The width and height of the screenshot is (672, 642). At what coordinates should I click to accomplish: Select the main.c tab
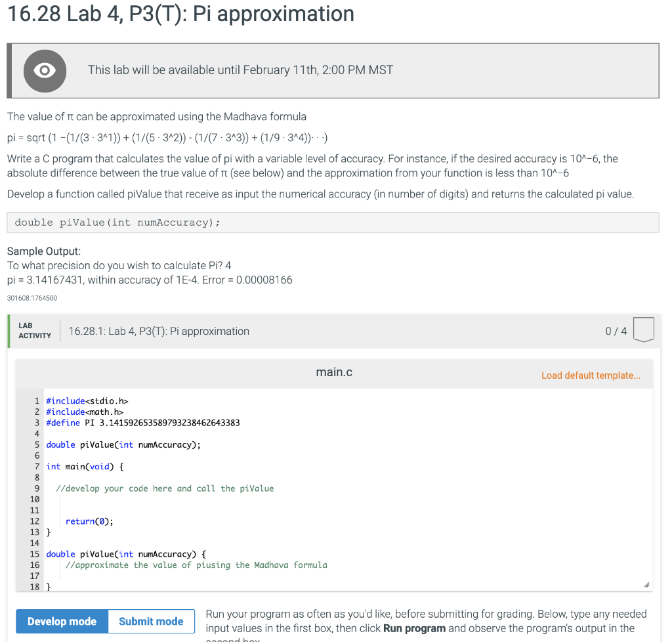pos(333,372)
